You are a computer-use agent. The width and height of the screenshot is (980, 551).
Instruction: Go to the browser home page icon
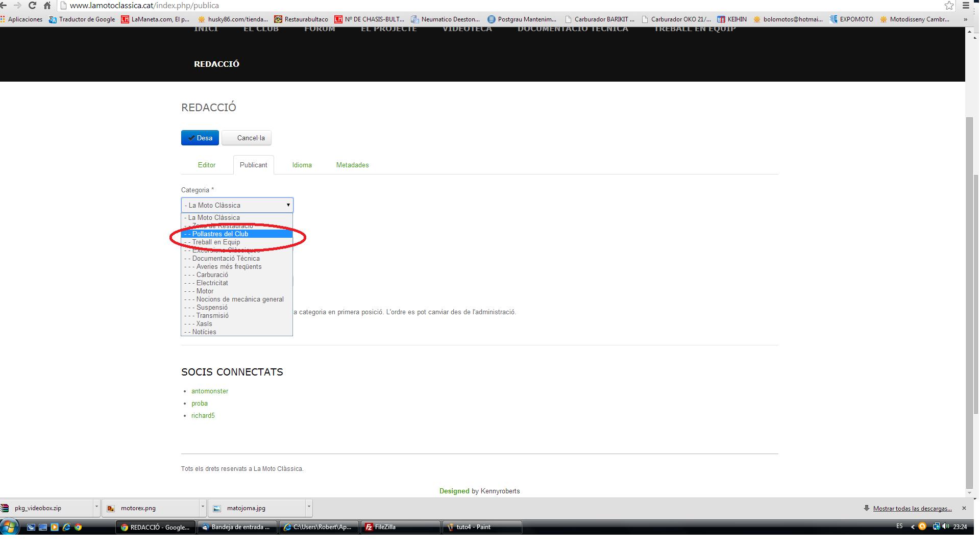[47, 5]
